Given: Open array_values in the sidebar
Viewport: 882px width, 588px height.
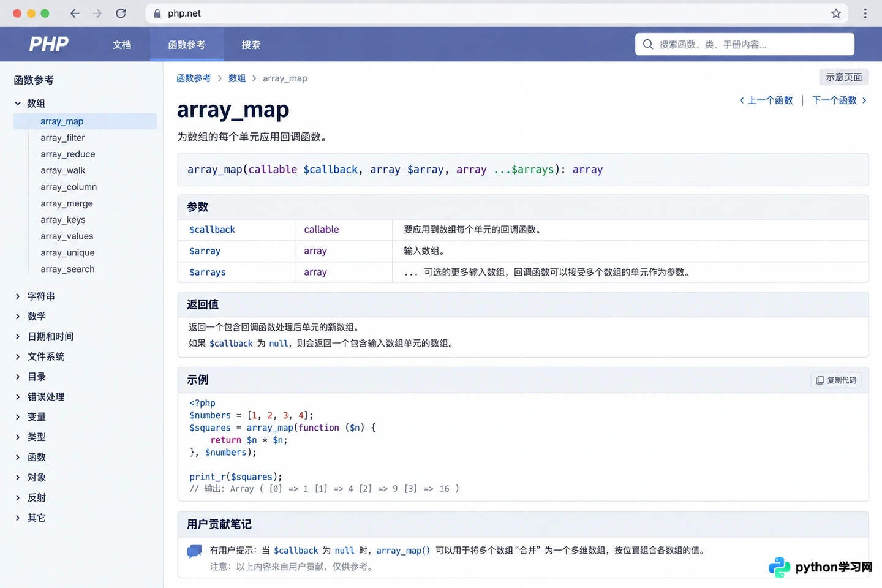Looking at the screenshot, I should 67,236.
